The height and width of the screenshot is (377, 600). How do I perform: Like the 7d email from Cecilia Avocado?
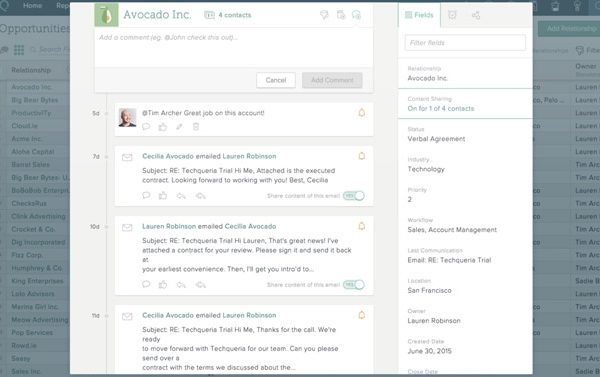(163, 196)
